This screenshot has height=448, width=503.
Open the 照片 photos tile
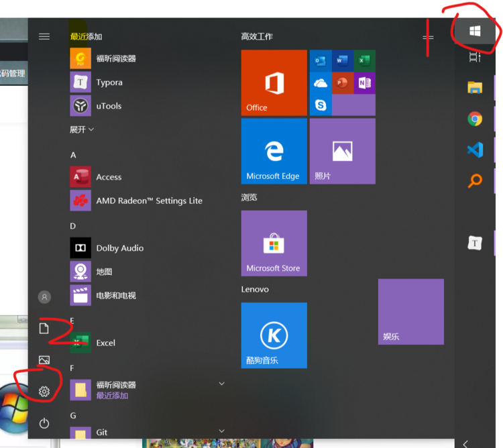pos(343,151)
